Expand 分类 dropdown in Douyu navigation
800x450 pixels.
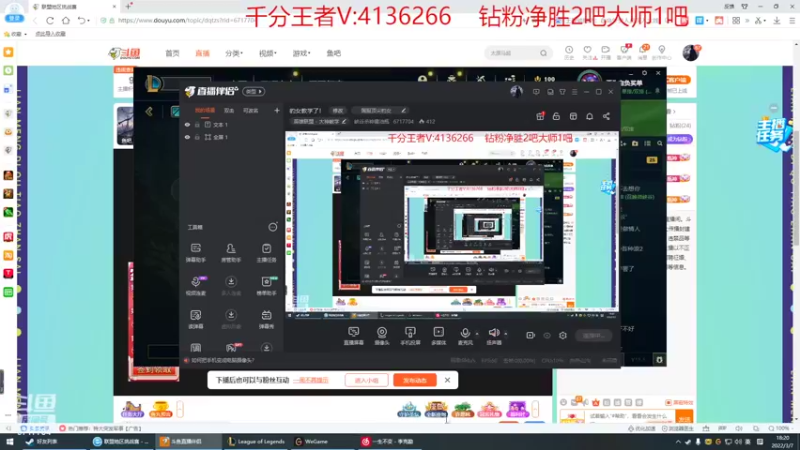[x=234, y=53]
